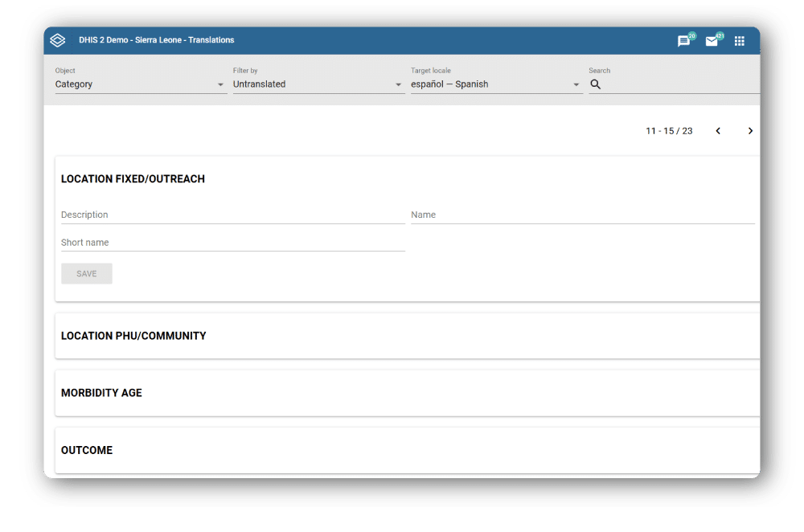Image resolution: width=804 pixels, height=532 pixels.
Task: Open the Object dropdown showing Category
Action: 141,84
